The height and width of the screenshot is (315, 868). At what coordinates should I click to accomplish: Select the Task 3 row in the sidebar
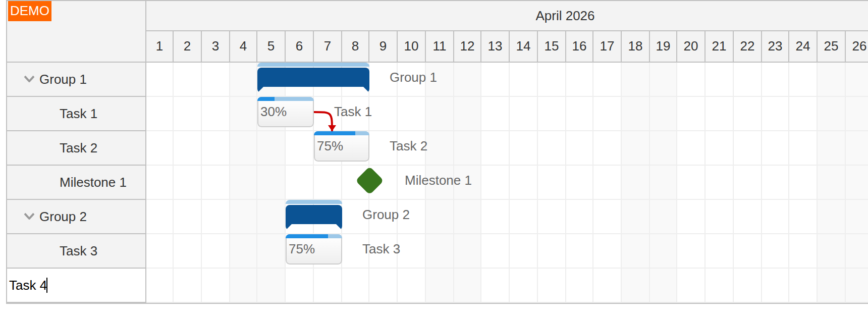click(x=78, y=251)
